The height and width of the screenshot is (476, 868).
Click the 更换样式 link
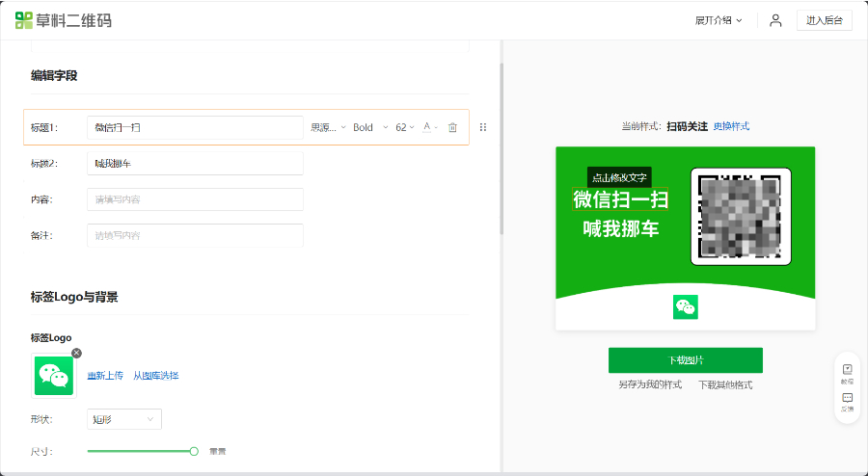731,126
